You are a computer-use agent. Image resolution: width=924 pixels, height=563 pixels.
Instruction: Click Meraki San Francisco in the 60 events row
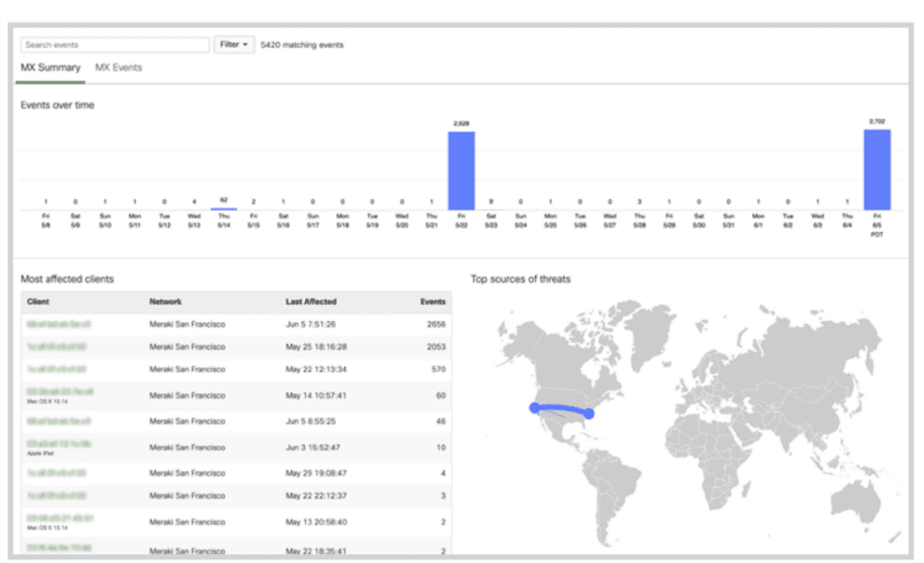(188, 395)
